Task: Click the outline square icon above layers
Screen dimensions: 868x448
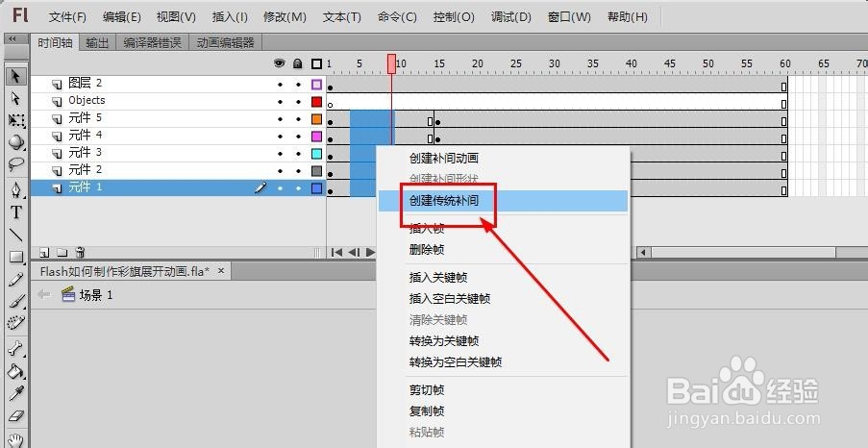Action: click(x=316, y=64)
